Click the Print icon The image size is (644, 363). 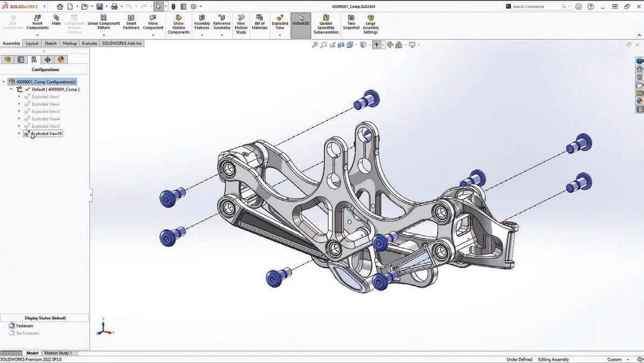(x=114, y=6)
